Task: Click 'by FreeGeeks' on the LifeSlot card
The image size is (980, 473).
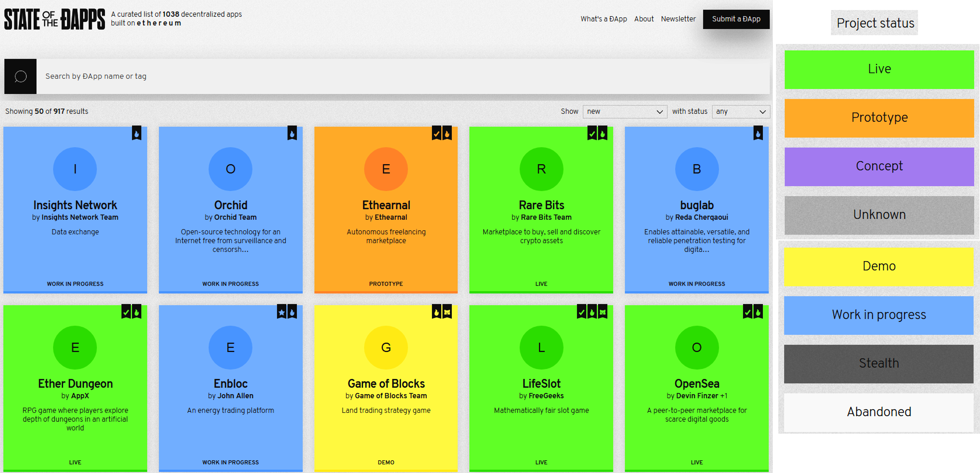Action: [541, 396]
